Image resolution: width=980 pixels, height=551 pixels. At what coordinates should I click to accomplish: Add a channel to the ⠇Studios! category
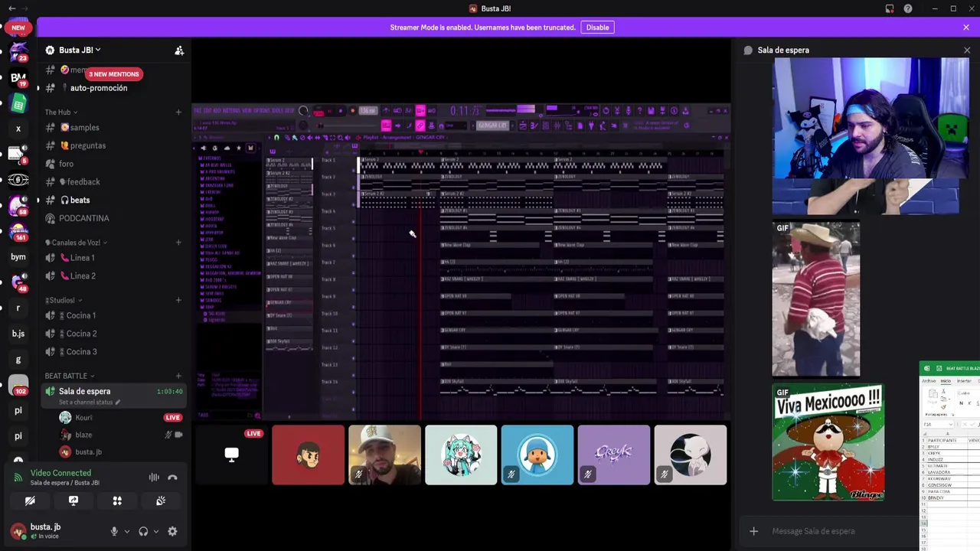coord(178,300)
